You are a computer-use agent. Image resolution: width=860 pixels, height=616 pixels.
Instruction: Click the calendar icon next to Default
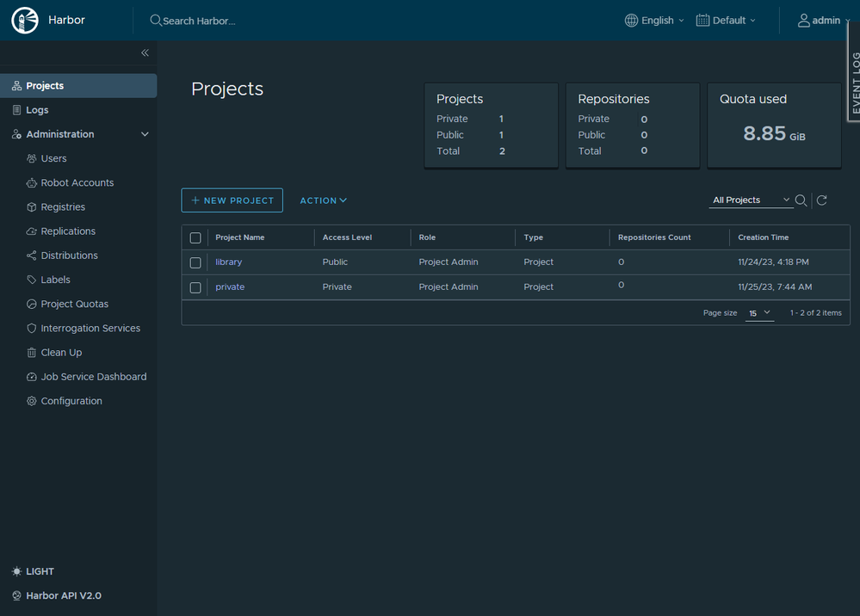702,21
